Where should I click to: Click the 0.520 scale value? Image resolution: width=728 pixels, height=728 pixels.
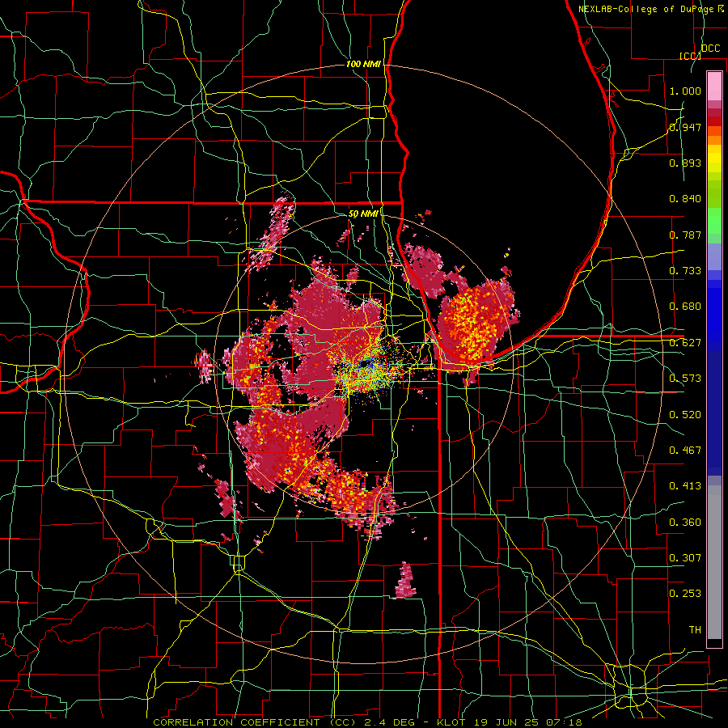point(685,414)
